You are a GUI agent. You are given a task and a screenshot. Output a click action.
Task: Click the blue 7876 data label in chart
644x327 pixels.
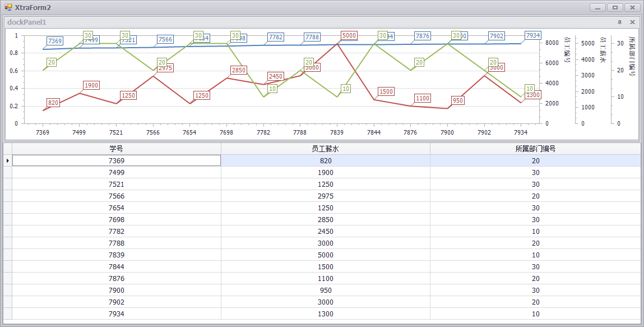pyautogui.click(x=423, y=36)
